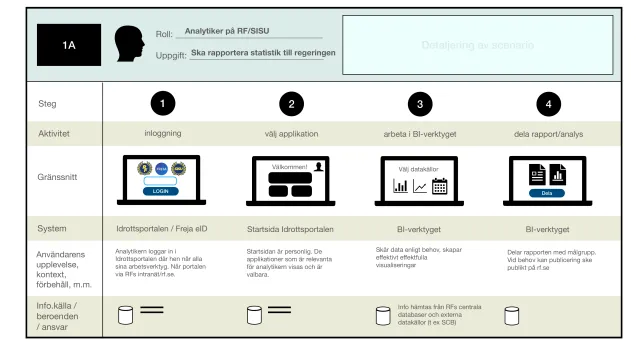Click the blue Dela button

(x=547, y=193)
